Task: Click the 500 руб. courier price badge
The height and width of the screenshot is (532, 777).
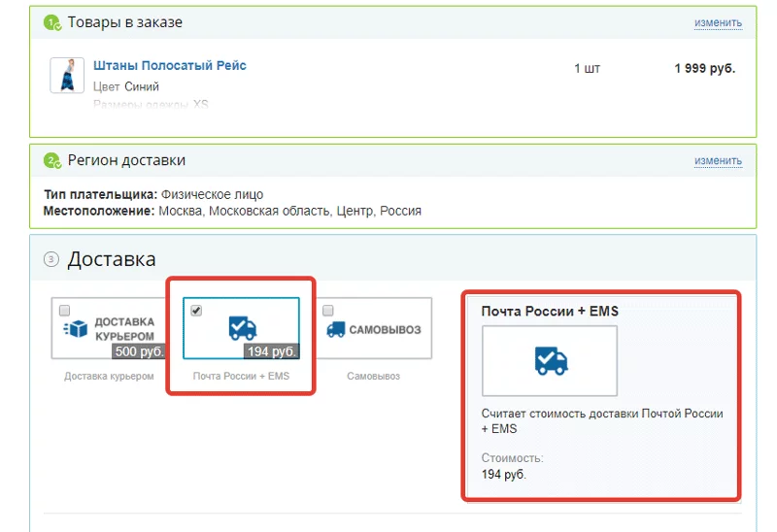Action: [138, 351]
